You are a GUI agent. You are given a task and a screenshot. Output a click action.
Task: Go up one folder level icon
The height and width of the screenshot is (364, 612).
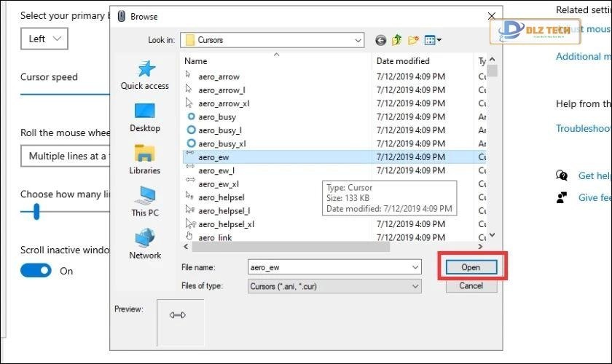(x=396, y=40)
